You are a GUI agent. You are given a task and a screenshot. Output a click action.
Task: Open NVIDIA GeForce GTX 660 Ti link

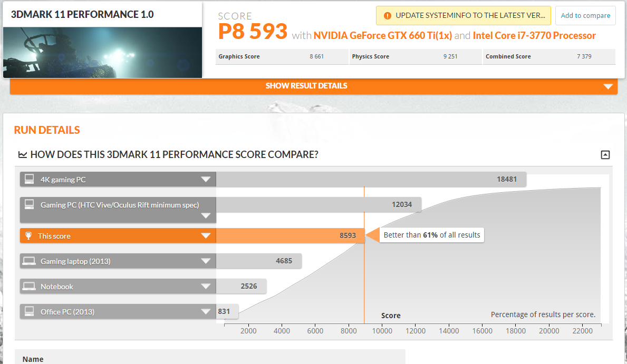coord(383,36)
